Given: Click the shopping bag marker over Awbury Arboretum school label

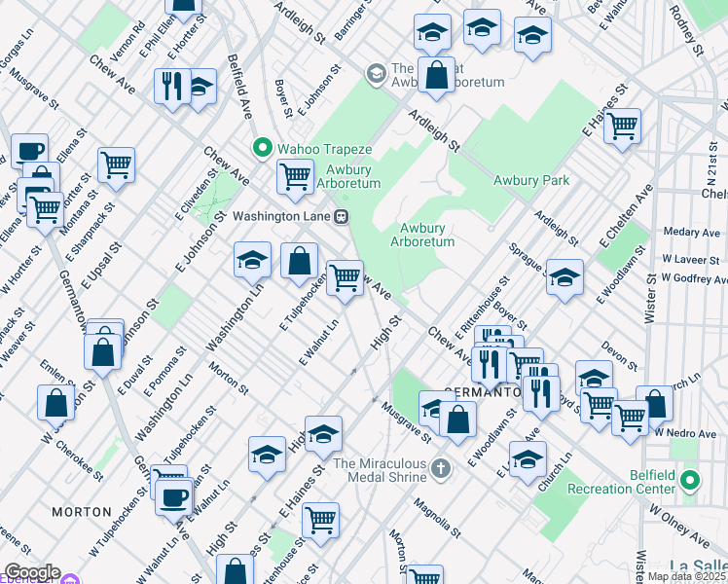Looking at the screenshot, I should [436, 76].
